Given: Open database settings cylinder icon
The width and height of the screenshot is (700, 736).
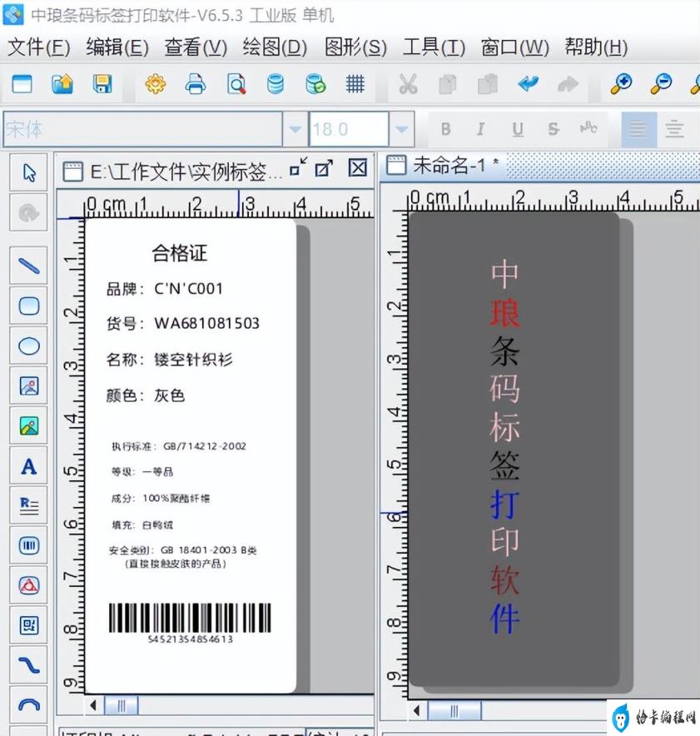Looking at the screenshot, I should point(276,84).
